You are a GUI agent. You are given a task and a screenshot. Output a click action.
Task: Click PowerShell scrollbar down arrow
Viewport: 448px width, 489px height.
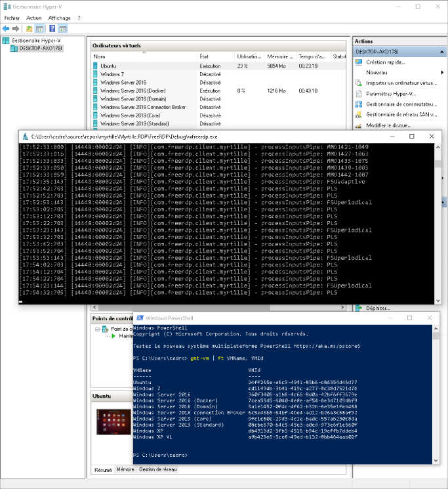436,460
